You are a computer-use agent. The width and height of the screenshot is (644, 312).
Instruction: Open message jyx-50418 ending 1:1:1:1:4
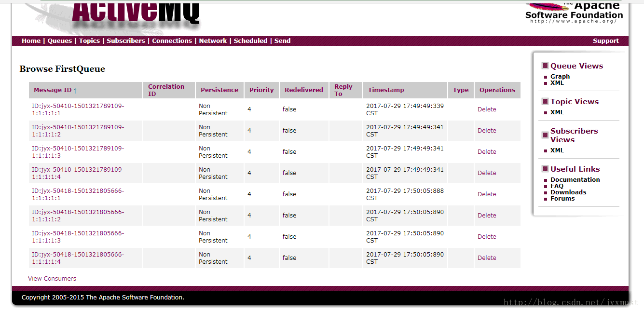(78, 258)
